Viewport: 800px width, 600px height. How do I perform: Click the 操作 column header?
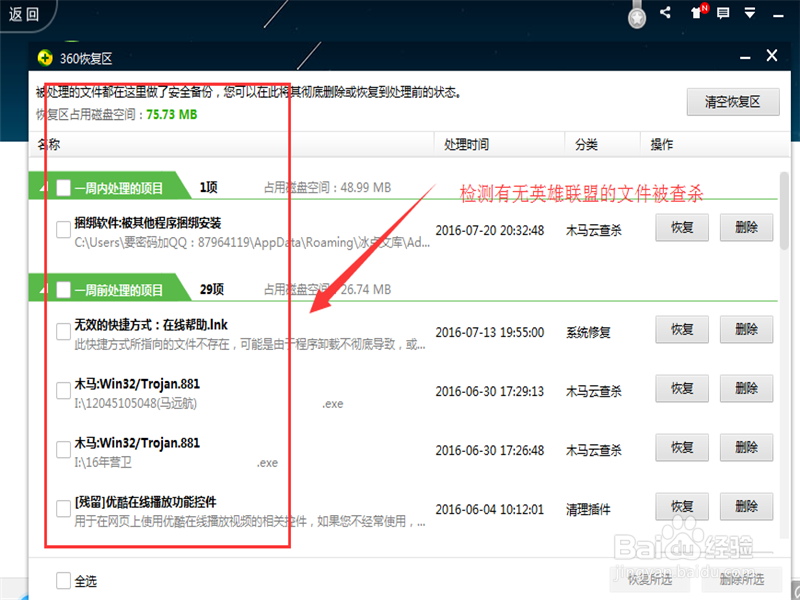[x=661, y=144]
